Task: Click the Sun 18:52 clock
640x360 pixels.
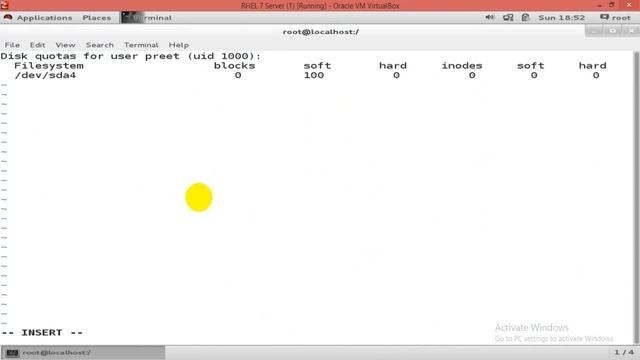Action: [x=561, y=18]
